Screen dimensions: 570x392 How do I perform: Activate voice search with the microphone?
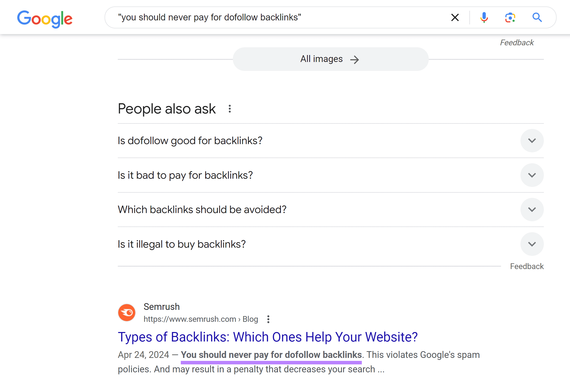tap(483, 17)
